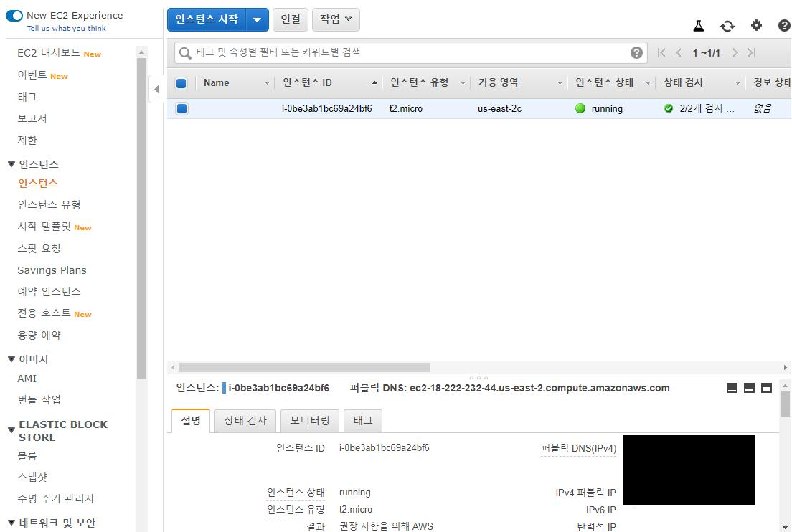Open 번들 작업 in the sidebar
Image resolution: width=792 pixels, height=532 pixels.
39,400
